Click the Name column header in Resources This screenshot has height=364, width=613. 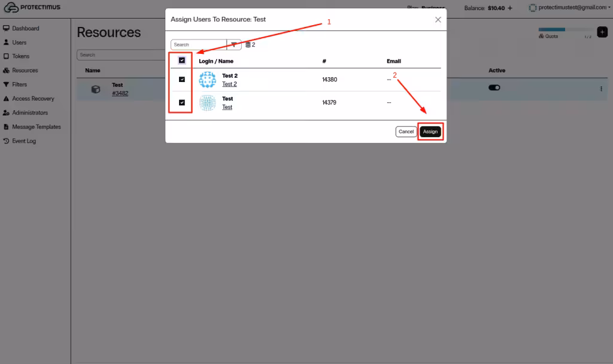[93, 71]
